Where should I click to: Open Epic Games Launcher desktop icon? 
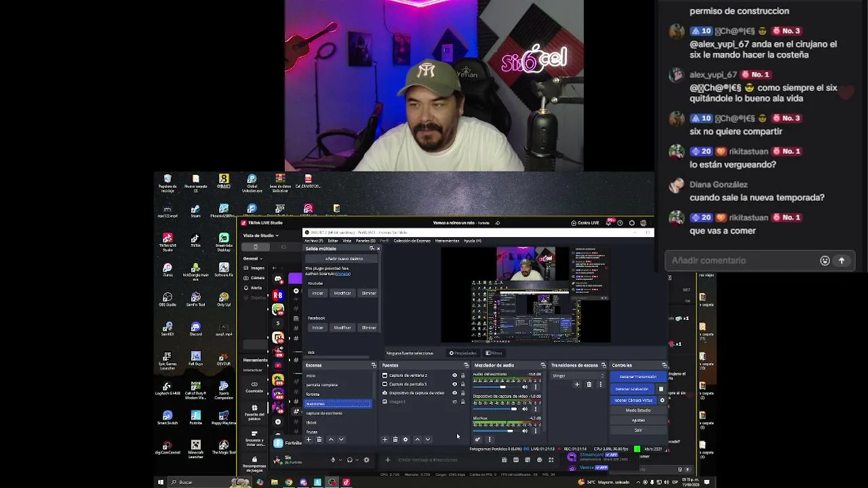167,361
